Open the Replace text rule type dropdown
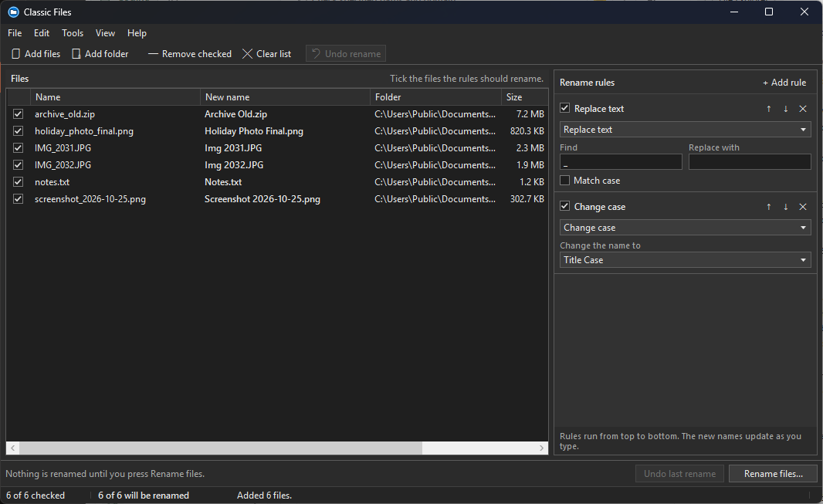This screenshot has width=823, height=504. coord(685,130)
